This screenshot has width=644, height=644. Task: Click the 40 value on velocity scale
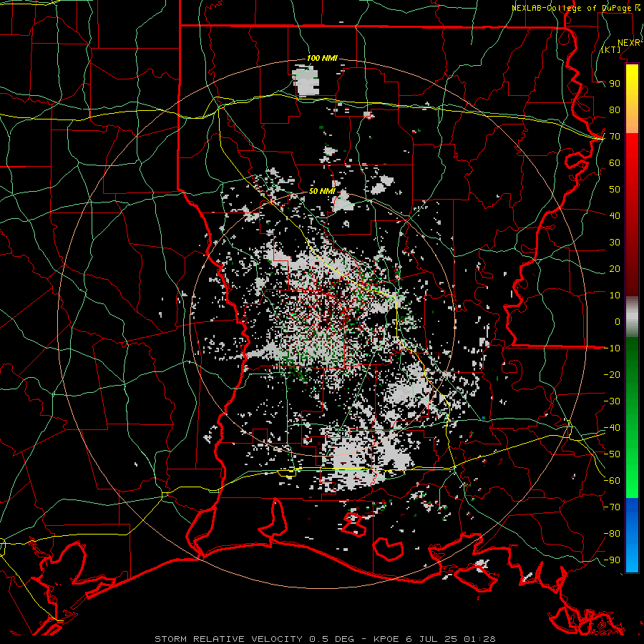click(x=615, y=216)
